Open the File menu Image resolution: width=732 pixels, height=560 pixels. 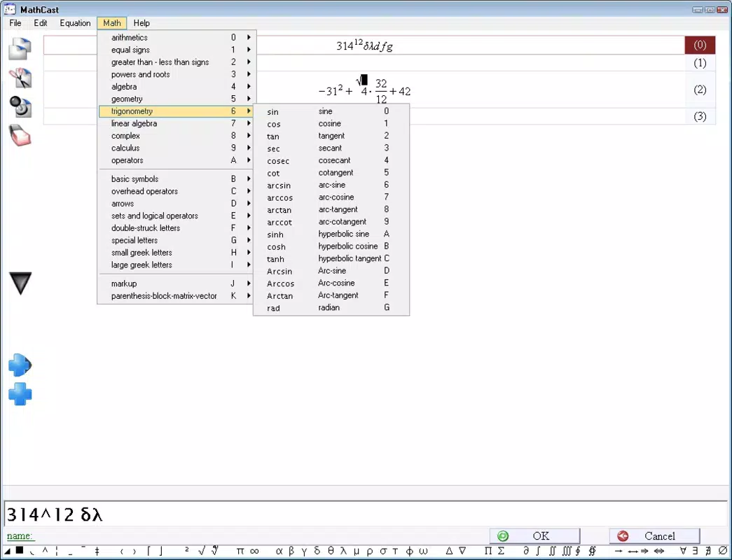pos(15,23)
